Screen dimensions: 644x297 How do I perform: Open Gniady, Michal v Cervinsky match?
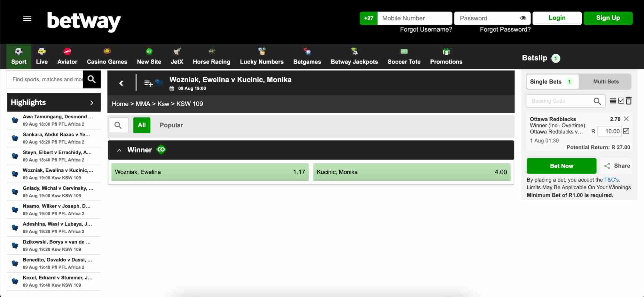pyautogui.click(x=54, y=192)
